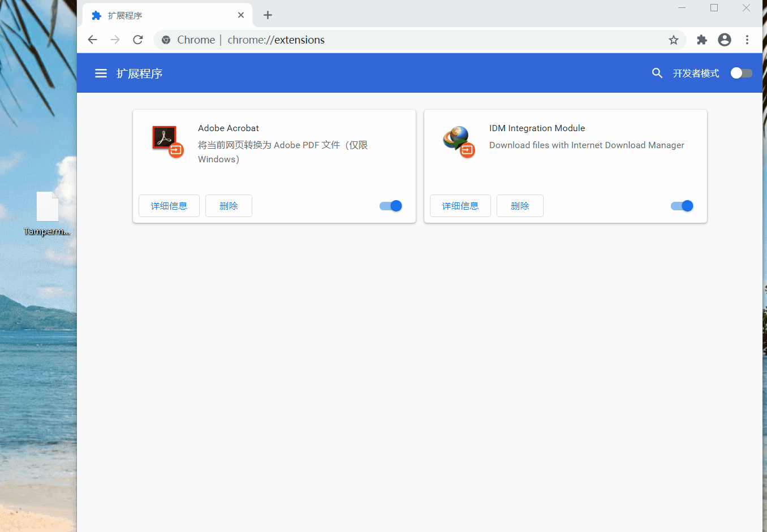Bookmark this page with the star icon
The image size is (767, 532).
[673, 40]
